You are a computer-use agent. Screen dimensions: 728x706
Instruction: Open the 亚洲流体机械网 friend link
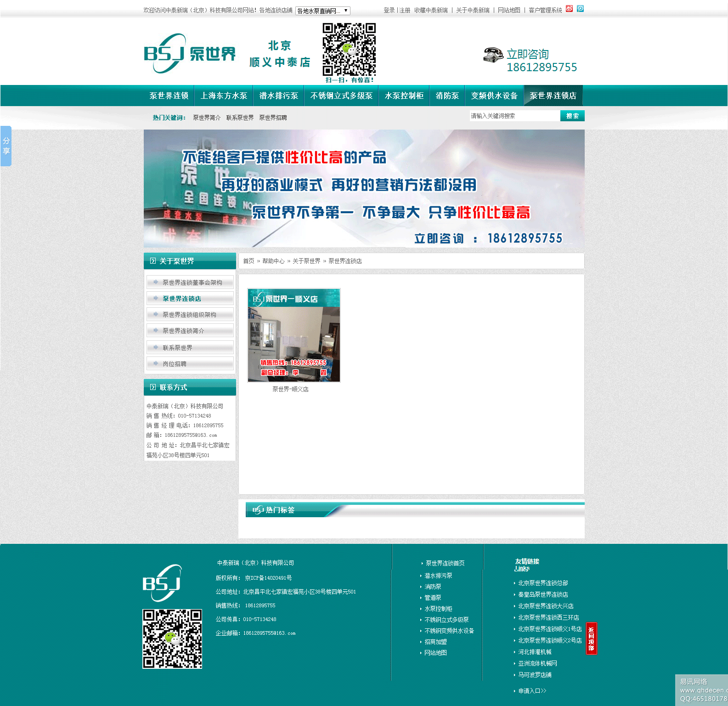(537, 663)
